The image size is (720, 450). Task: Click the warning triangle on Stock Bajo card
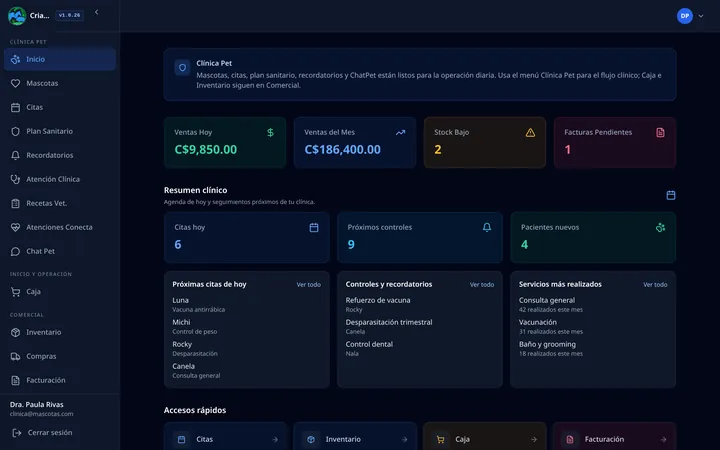coord(530,132)
